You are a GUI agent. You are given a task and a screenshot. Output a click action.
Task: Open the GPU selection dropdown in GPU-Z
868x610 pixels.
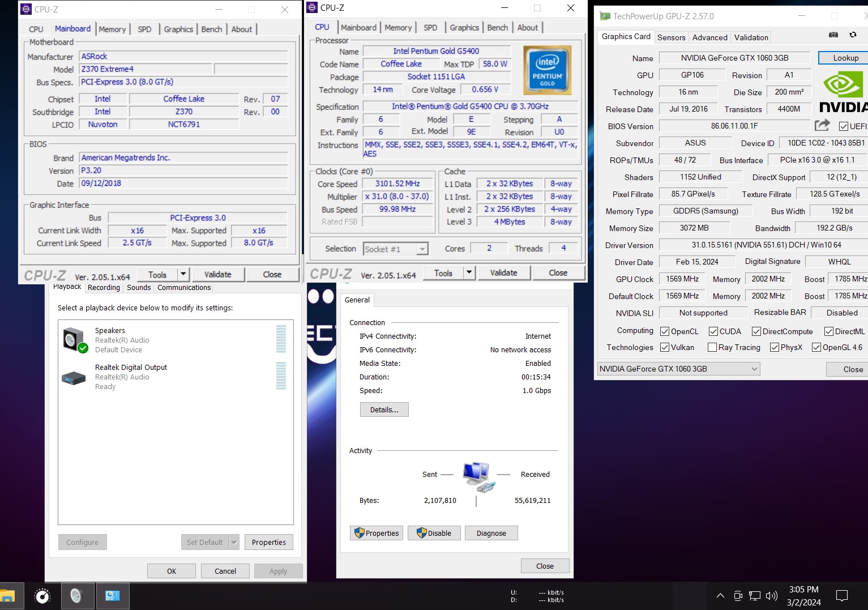click(x=678, y=369)
